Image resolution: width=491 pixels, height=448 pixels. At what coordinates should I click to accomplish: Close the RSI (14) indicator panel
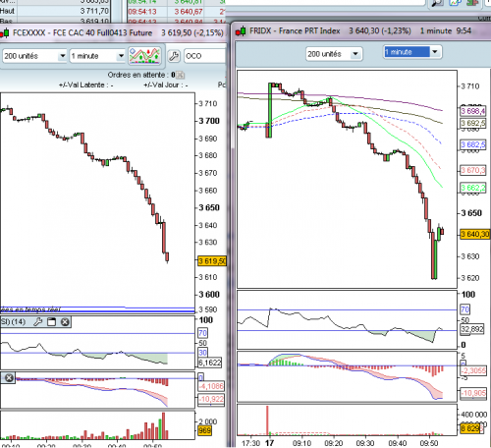[x=65, y=322]
